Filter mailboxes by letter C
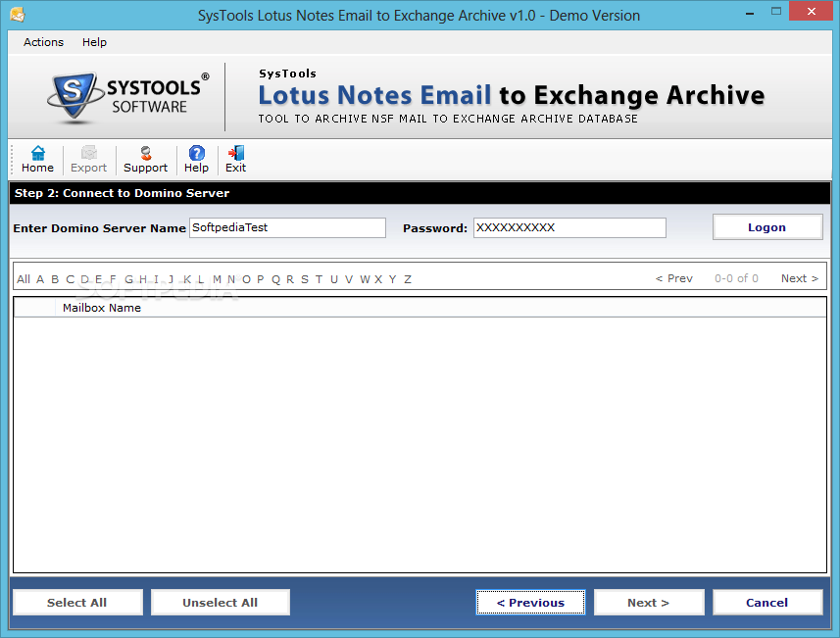 [70, 279]
